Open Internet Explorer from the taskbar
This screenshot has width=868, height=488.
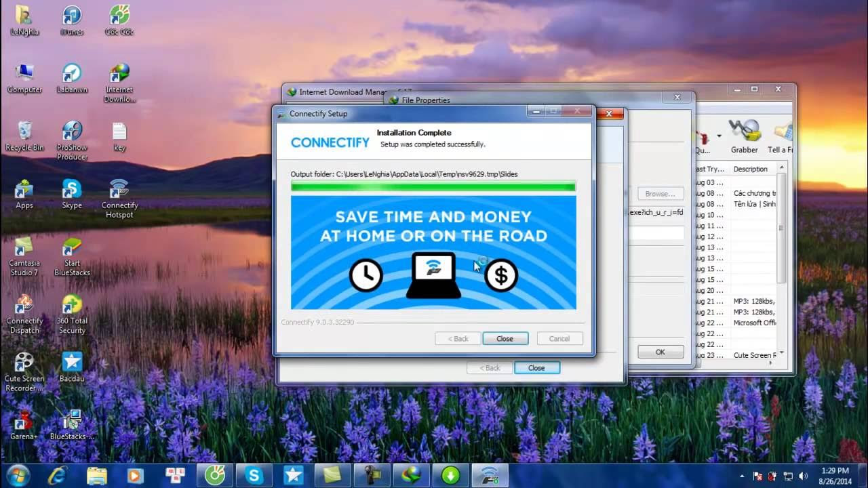[57, 476]
